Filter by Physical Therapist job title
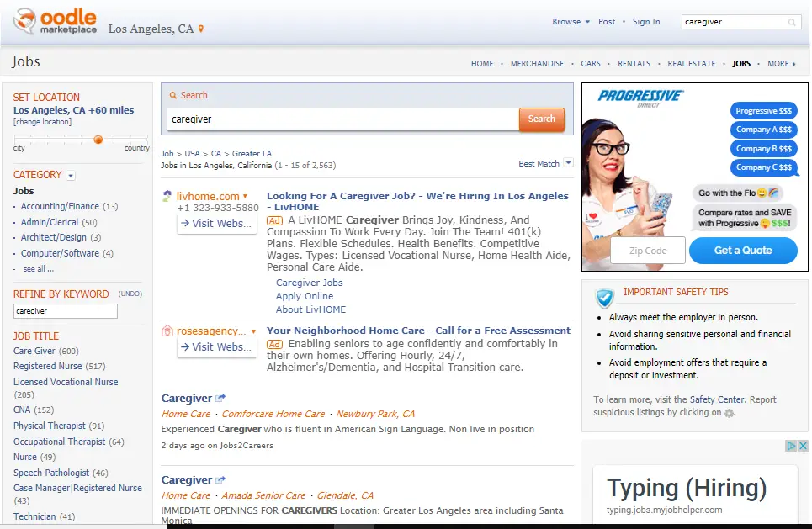Viewport: 812px width, 529px height. click(x=49, y=426)
